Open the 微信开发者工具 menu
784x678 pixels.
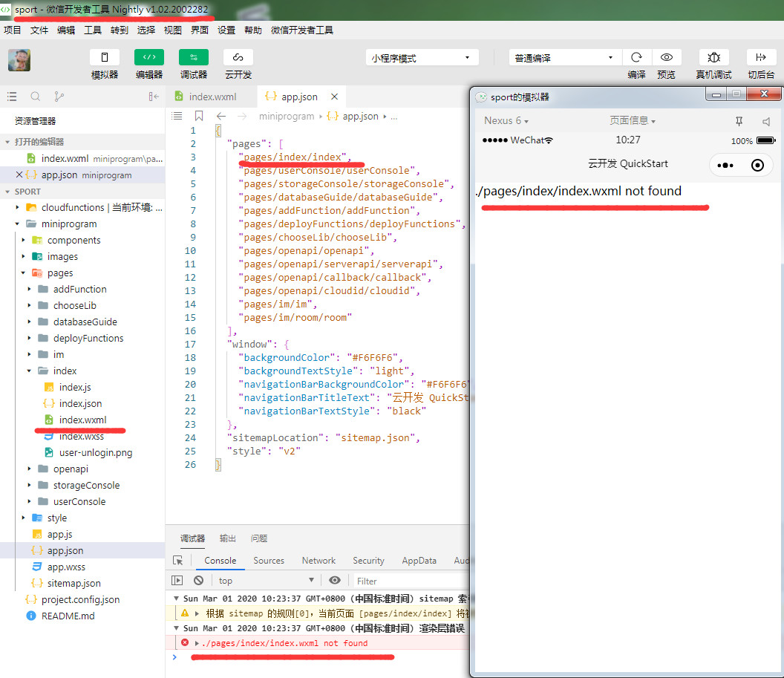point(302,30)
